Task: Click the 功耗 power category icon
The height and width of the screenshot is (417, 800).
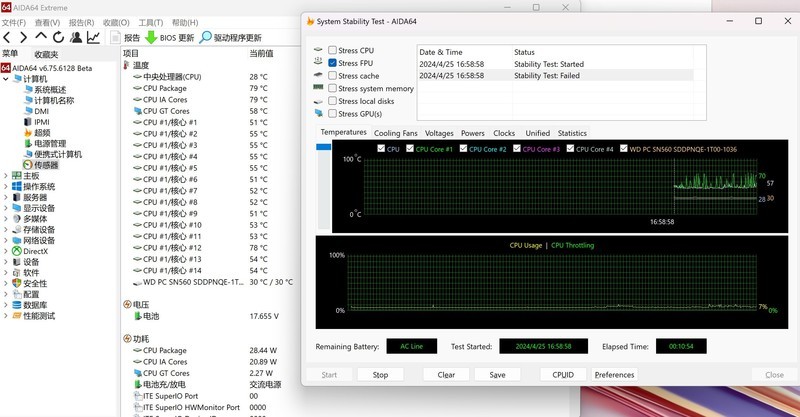Action: (x=128, y=339)
